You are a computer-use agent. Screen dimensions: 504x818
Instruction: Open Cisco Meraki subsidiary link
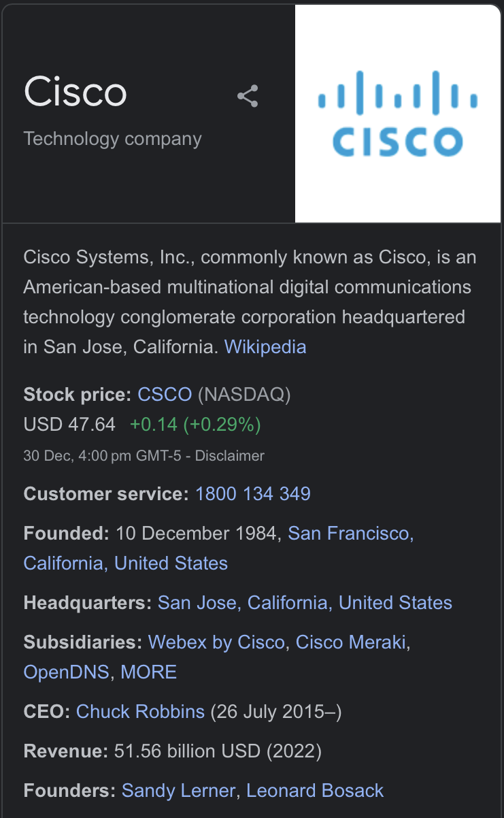351,642
